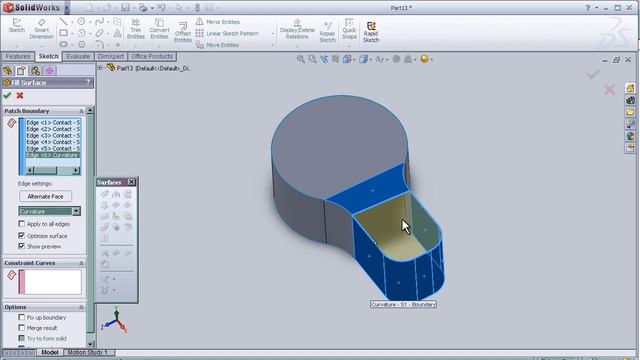Open the SolidWorks menu arrow
Viewport: 640px width, 360px height.
[x=67, y=7]
